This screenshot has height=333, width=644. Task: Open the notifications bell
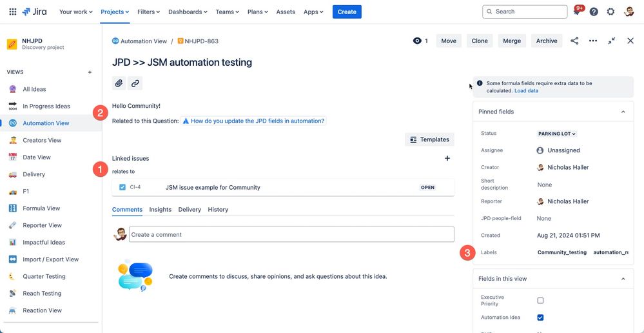(x=577, y=12)
